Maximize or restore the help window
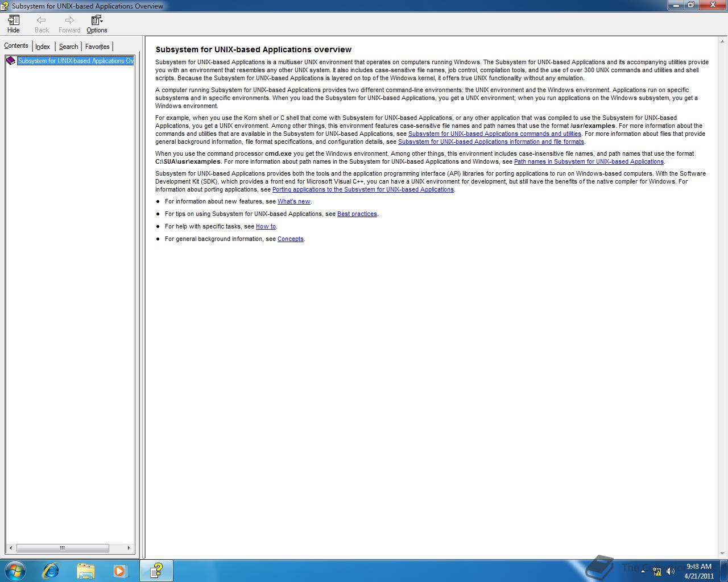The image size is (728, 582). (x=690, y=5)
